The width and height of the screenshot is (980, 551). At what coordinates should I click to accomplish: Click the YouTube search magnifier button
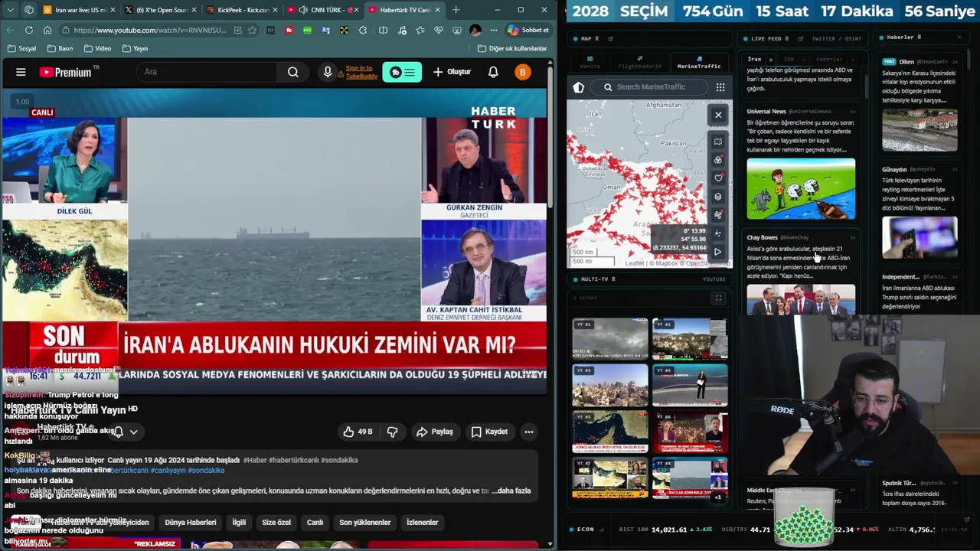pyautogui.click(x=293, y=72)
